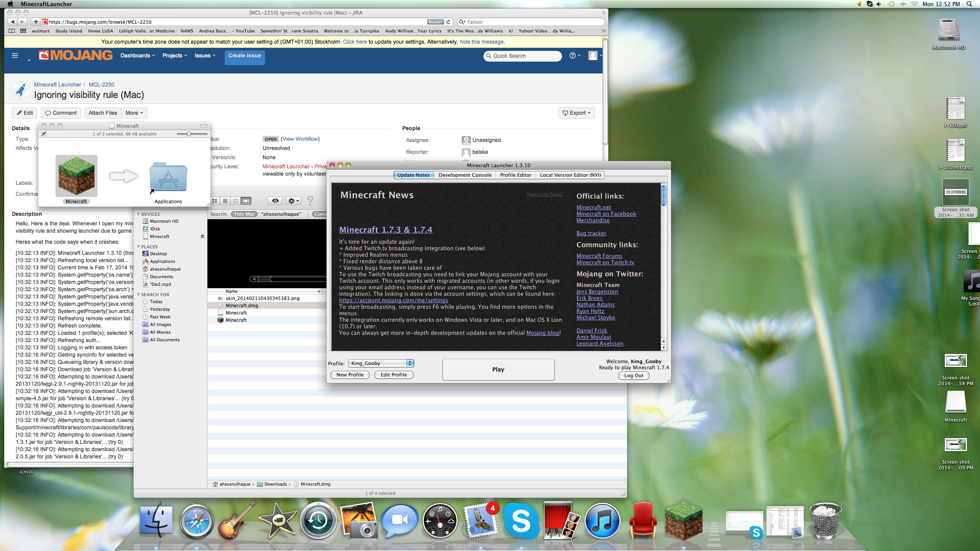Toggle Finder Cover Flow view
The height and width of the screenshot is (551, 980).
[x=246, y=201]
